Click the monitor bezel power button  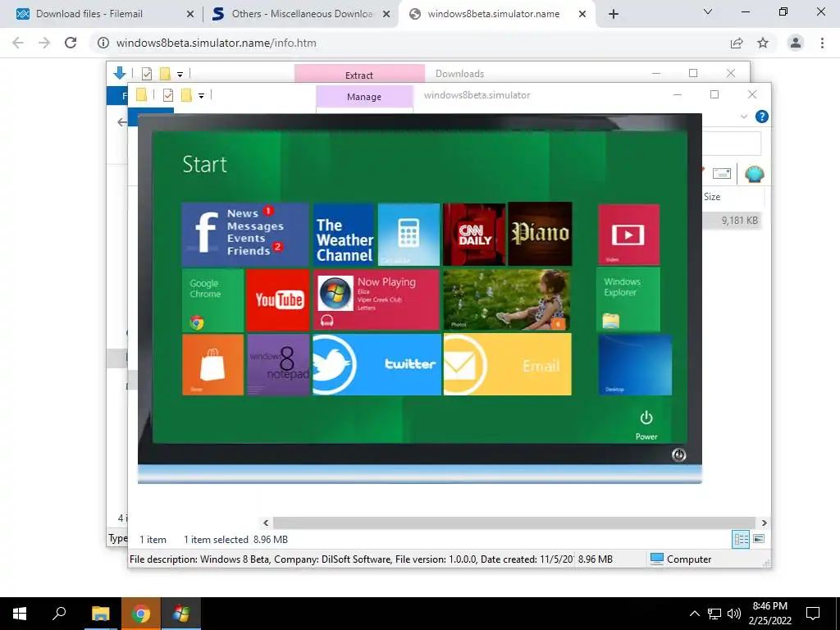(x=678, y=454)
